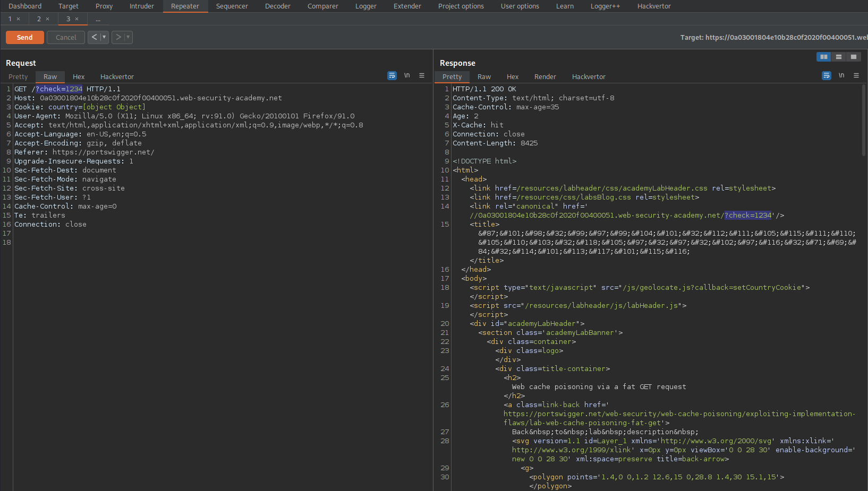
Task: Click the Host header line in request
Action: click(x=148, y=98)
